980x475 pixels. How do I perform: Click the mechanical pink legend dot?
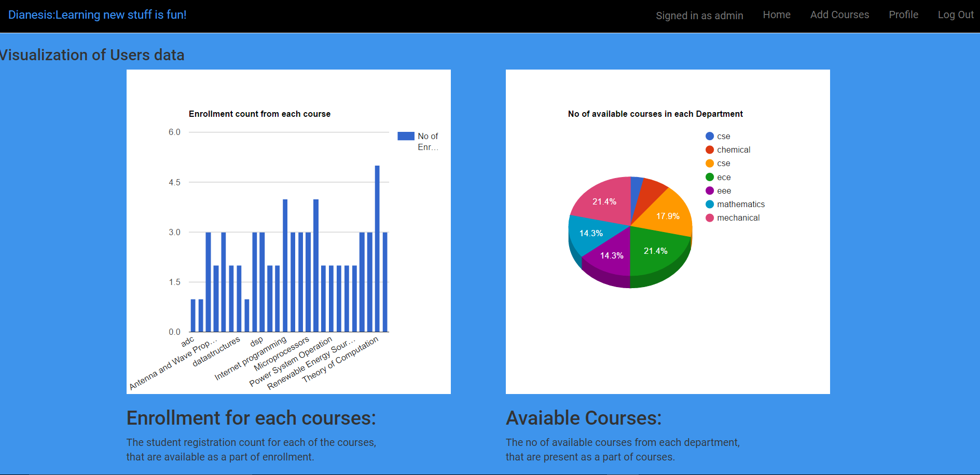[x=710, y=218]
